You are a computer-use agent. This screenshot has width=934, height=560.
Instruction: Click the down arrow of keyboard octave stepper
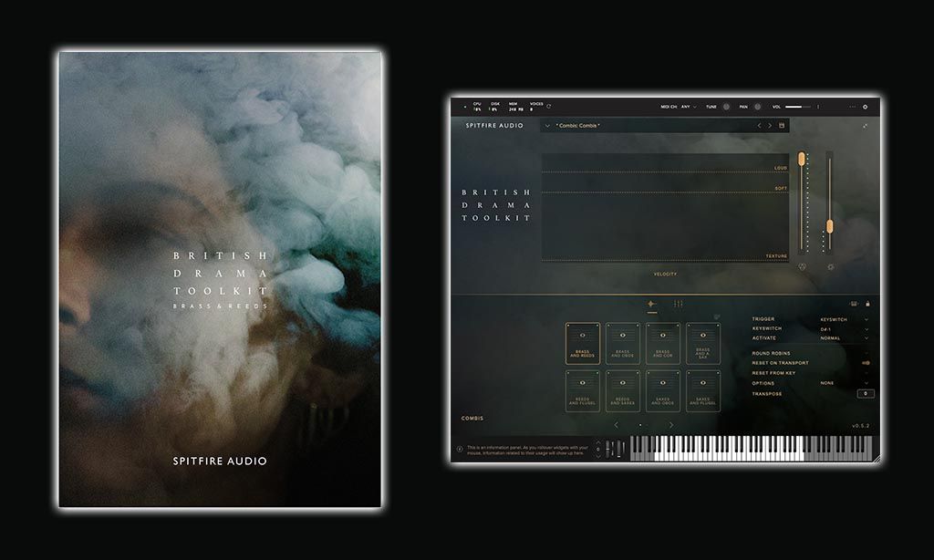click(x=598, y=455)
